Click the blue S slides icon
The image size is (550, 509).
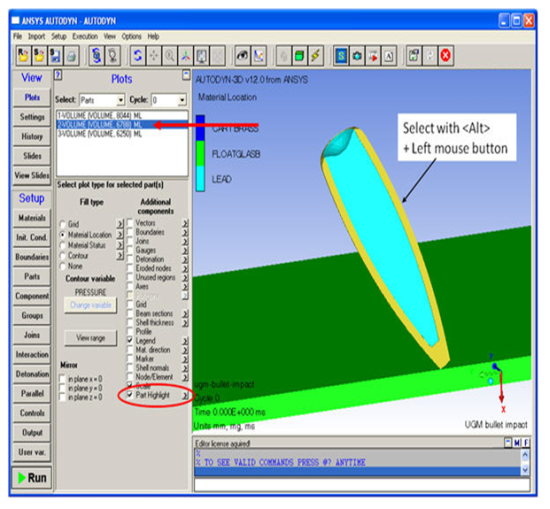coord(341,55)
